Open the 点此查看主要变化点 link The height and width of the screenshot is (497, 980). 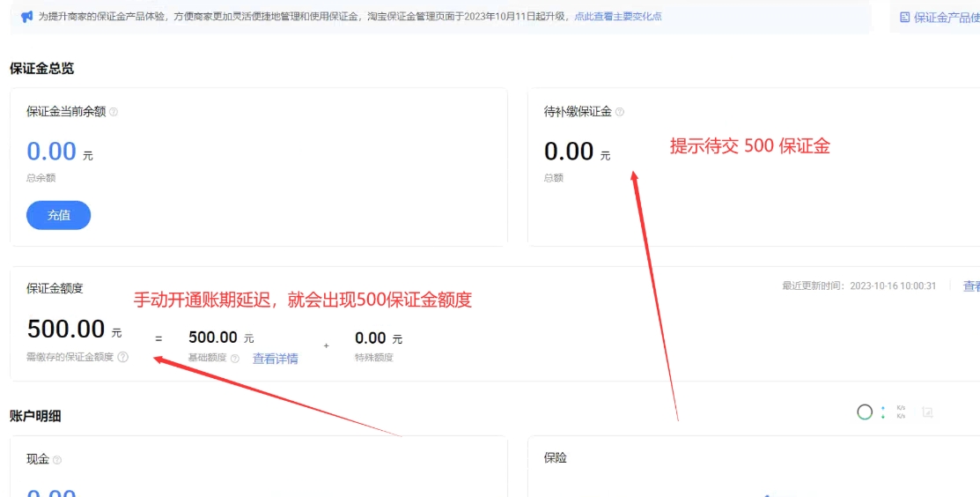(617, 17)
